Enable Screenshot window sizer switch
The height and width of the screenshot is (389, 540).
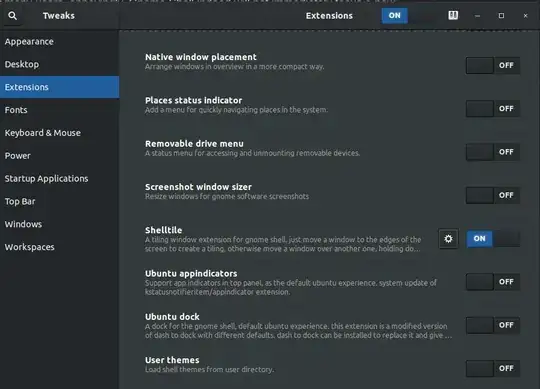pyautogui.click(x=493, y=196)
